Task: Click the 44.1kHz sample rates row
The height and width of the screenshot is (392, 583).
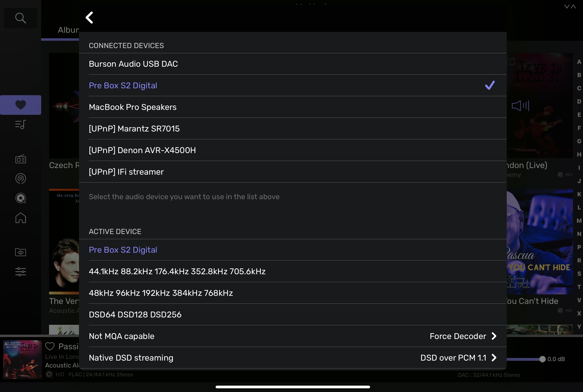Action: [x=293, y=271]
